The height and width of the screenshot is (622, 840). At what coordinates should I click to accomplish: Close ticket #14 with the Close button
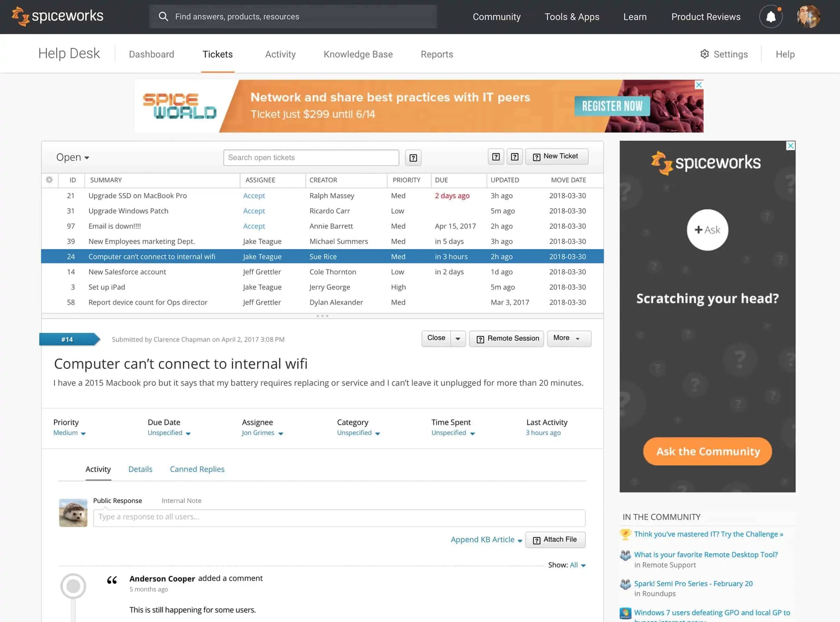click(436, 338)
